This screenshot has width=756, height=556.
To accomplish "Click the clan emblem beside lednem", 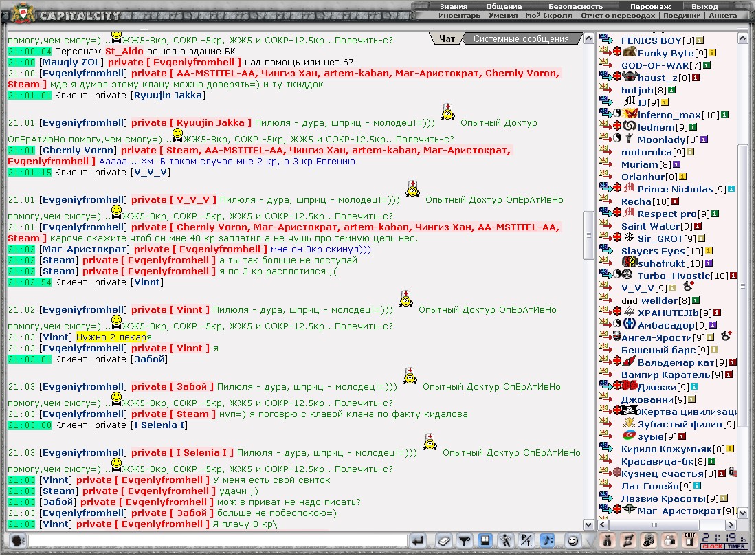I will [629, 126].
